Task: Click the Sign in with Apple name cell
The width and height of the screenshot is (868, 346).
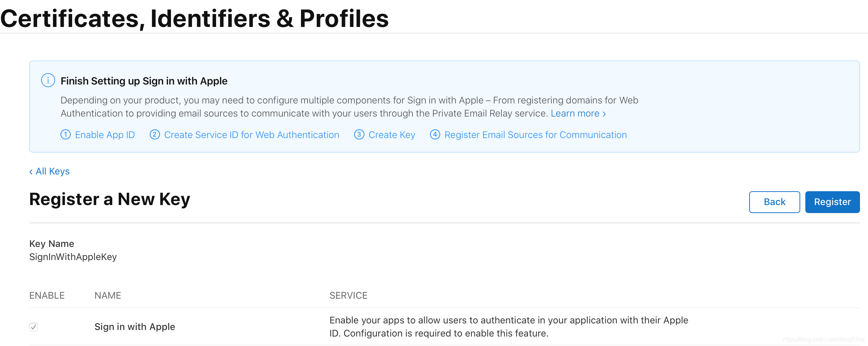Action: tap(135, 327)
